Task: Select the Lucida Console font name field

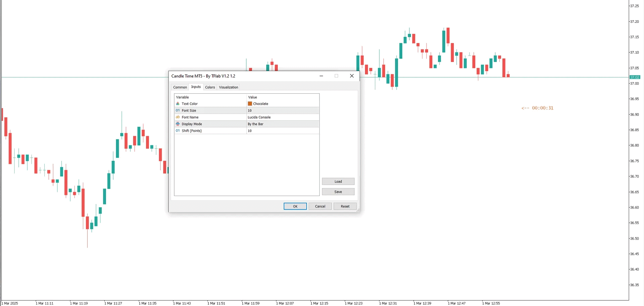Action: tap(283, 117)
